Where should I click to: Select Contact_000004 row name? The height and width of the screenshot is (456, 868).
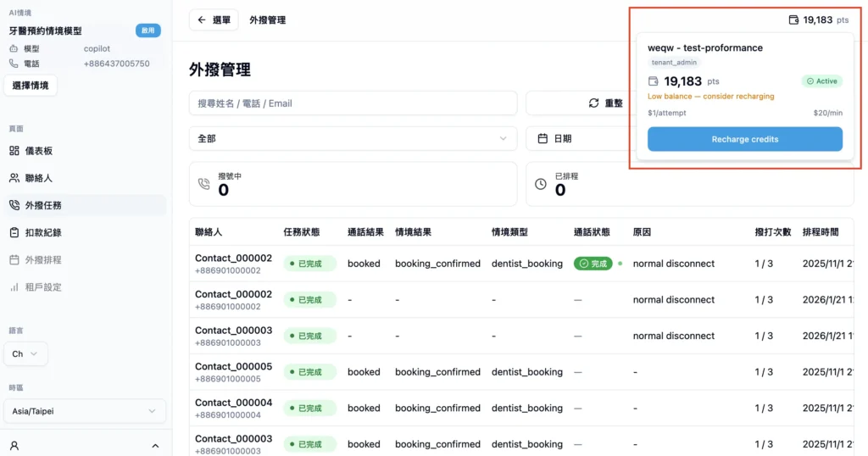[234, 403]
